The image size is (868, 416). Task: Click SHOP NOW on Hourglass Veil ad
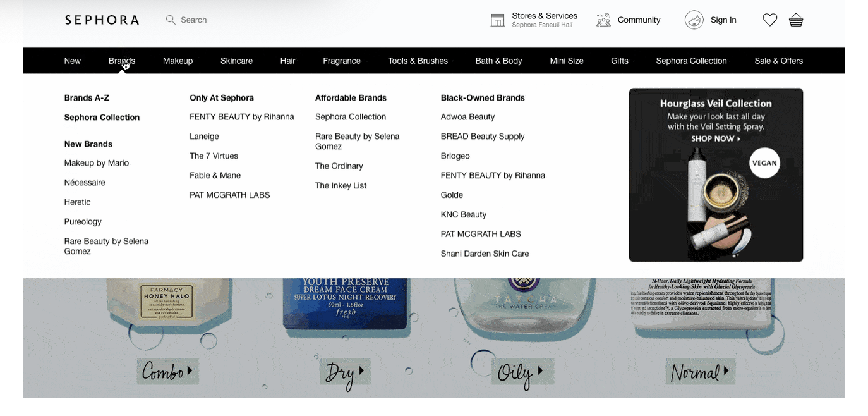pos(716,138)
